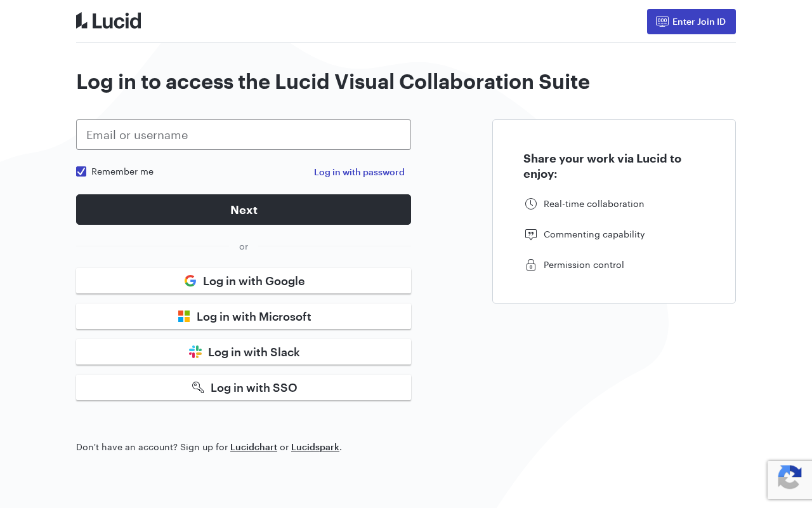Click the Microsoft logo icon
Screen dimensions: 812x508
pyautogui.click(x=184, y=316)
